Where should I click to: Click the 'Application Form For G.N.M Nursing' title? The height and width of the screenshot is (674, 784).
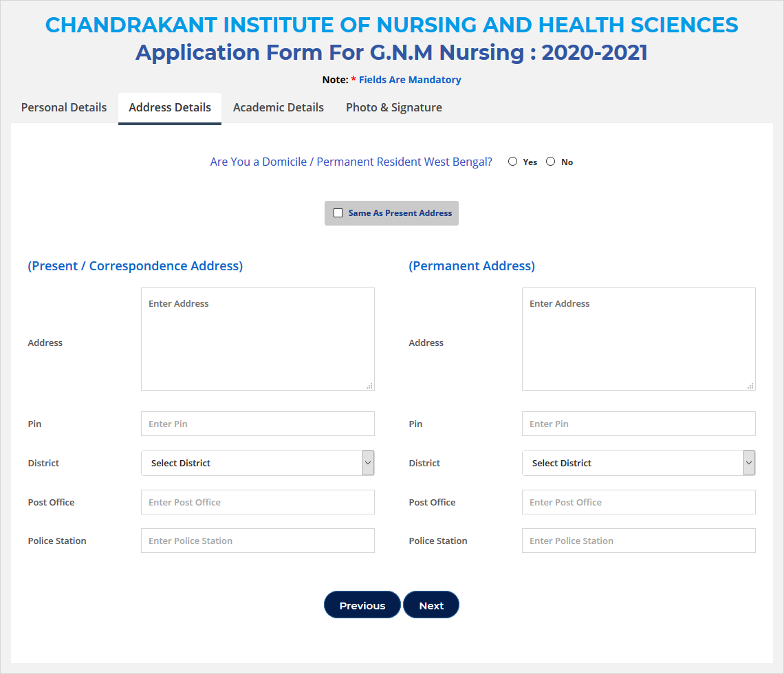point(391,52)
